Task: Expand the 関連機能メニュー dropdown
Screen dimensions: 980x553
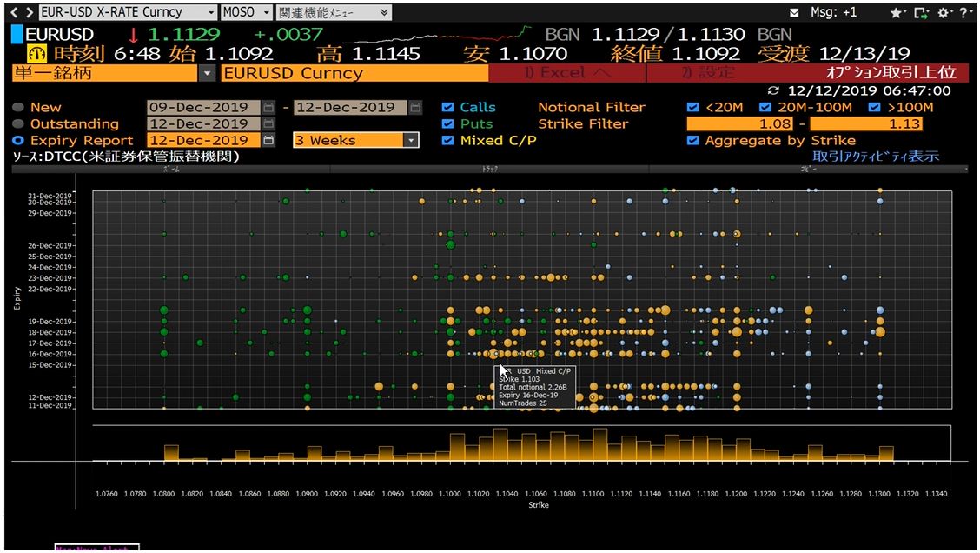Action: 385,12
